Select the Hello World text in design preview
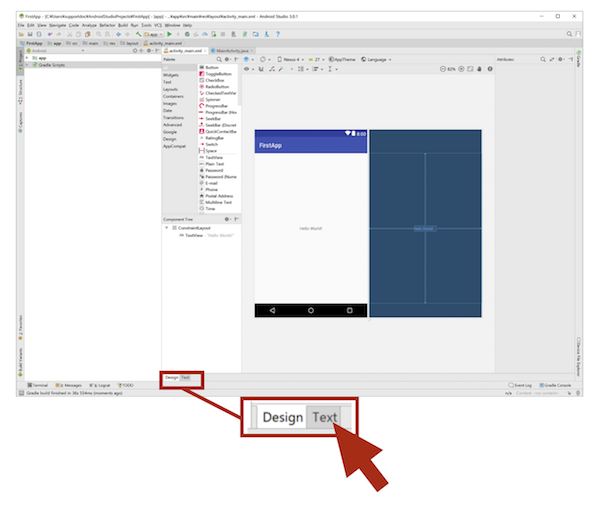The height and width of the screenshot is (507, 600). click(310, 228)
